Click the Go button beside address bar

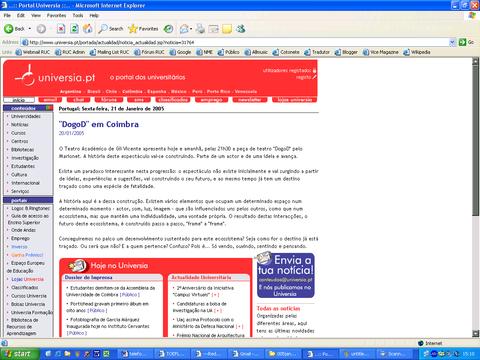point(466,42)
